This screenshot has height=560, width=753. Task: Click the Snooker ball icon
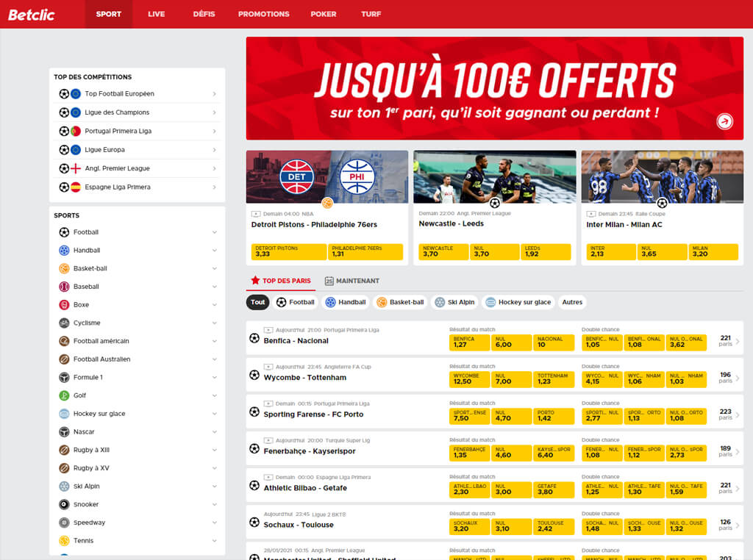click(64, 504)
